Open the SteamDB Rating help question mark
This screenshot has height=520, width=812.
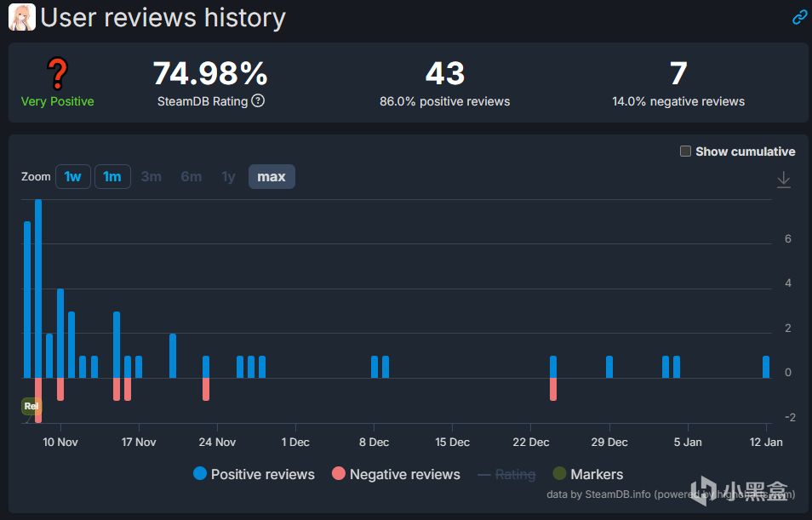258,101
